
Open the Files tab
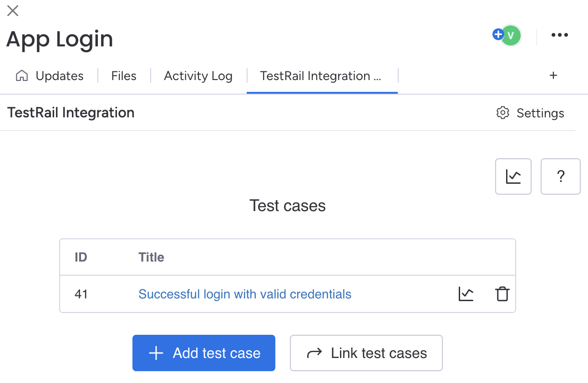(124, 76)
